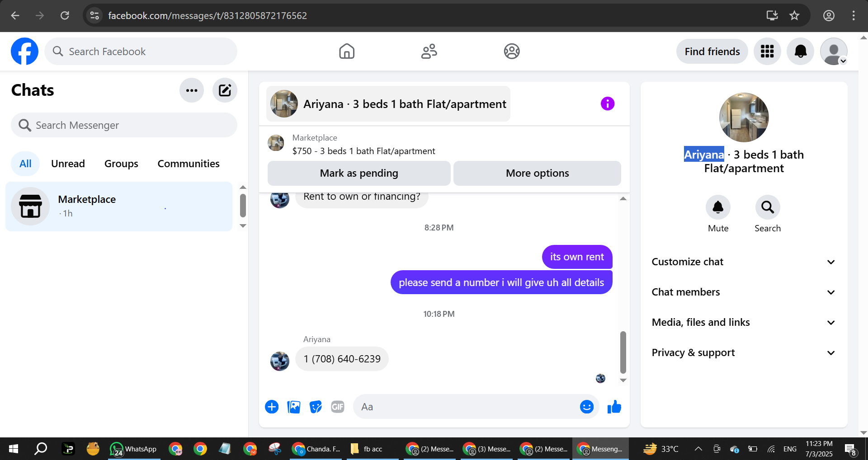The width and height of the screenshot is (868, 460).
Task: Reload the Facebook page
Action: click(x=65, y=15)
